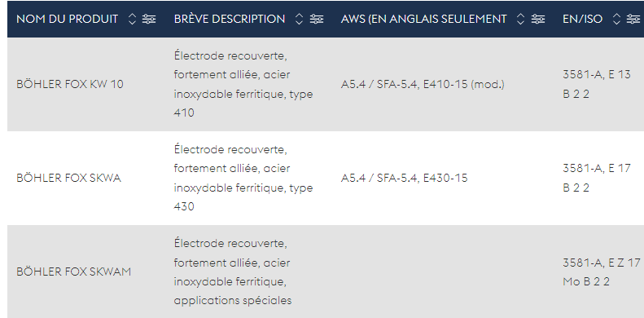Image resolution: width=644 pixels, height=318 pixels.
Task: Select the type 410 description cell
Action: coord(243,84)
